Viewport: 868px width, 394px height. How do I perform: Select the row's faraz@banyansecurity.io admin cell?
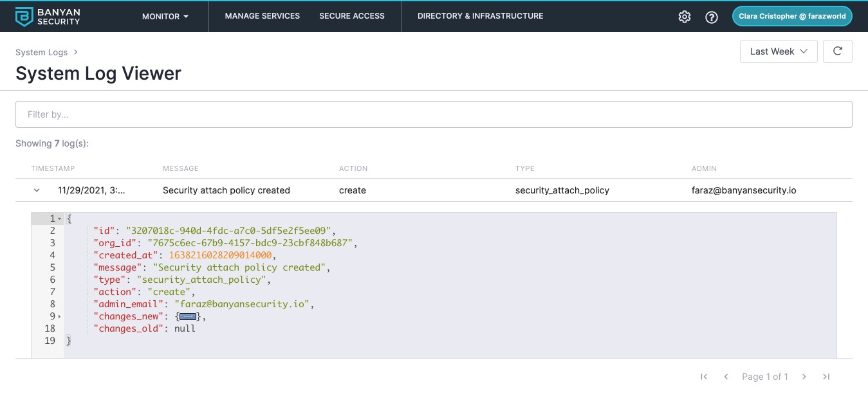(744, 190)
